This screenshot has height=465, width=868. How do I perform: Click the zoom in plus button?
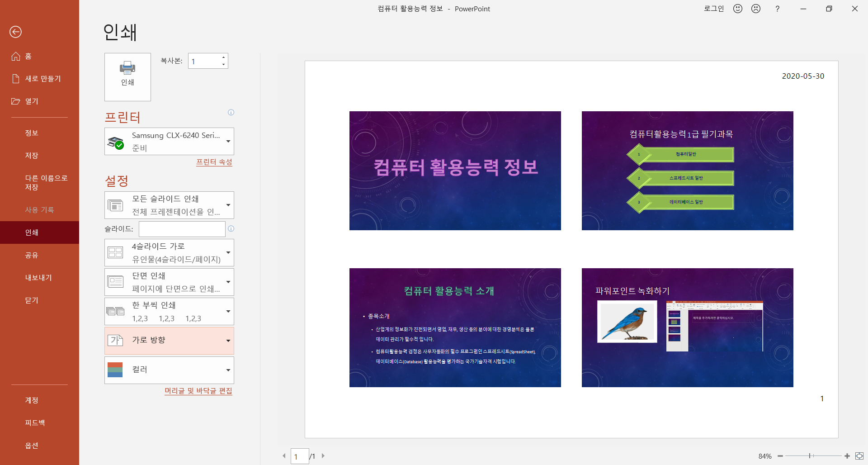pyautogui.click(x=847, y=456)
